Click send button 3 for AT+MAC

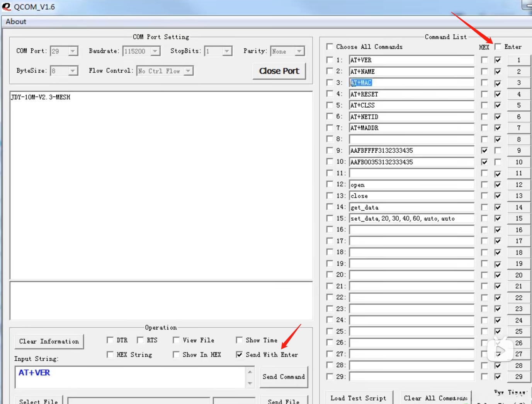point(519,83)
